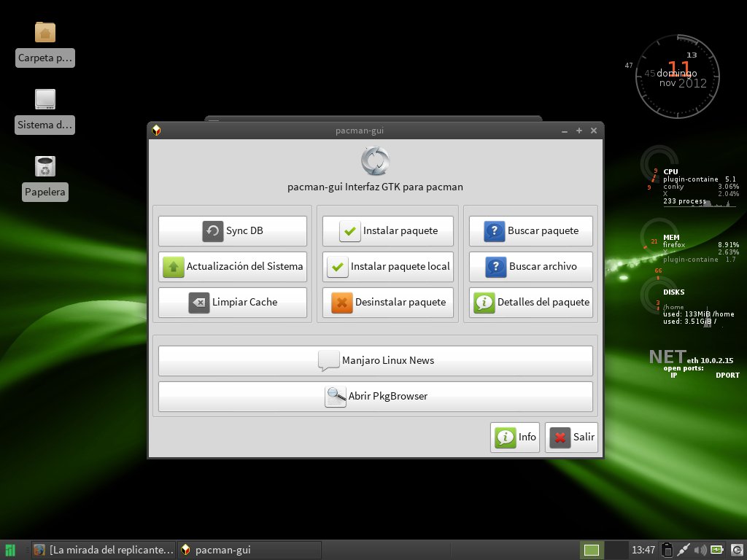The height and width of the screenshot is (560, 747).
Task: Minimize the pacman-gui window
Action: [565, 131]
